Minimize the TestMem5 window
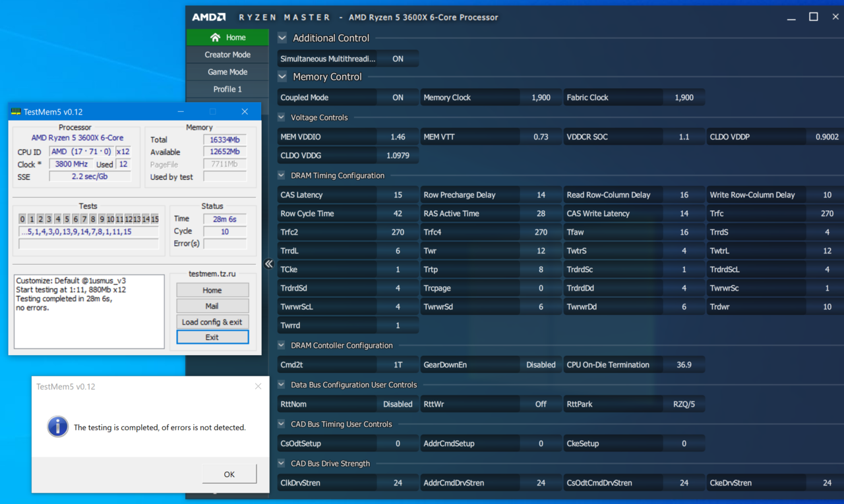Screen dimensions: 844x504 pos(181,112)
